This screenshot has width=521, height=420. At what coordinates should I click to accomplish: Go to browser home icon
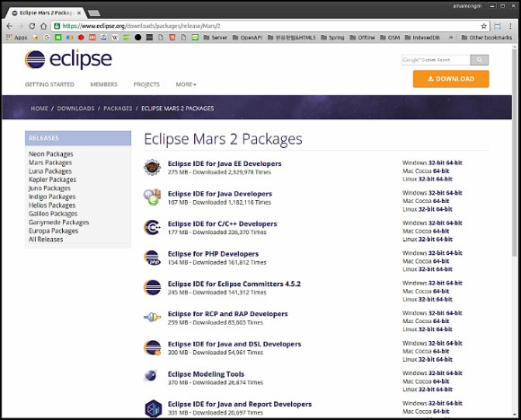(43, 26)
